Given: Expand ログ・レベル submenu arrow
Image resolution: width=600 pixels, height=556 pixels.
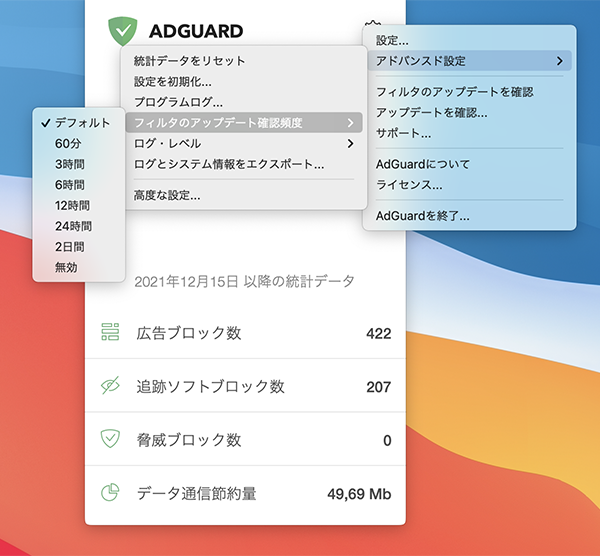Looking at the screenshot, I should point(350,143).
